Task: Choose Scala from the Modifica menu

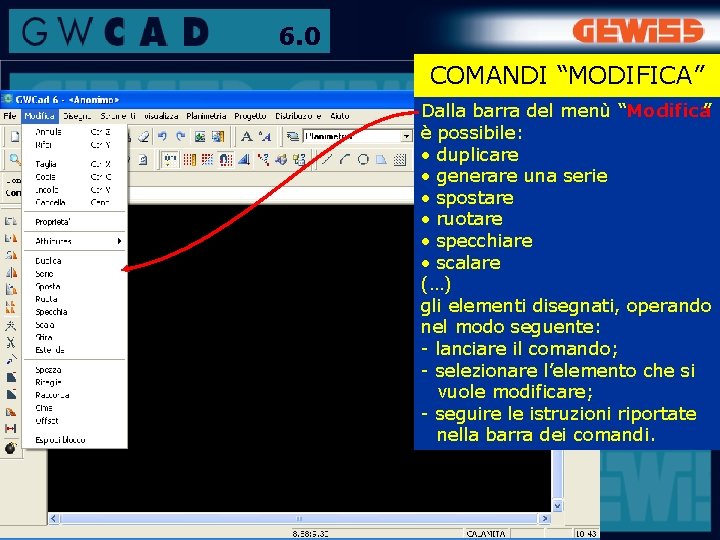Action: pyautogui.click(x=74, y=325)
